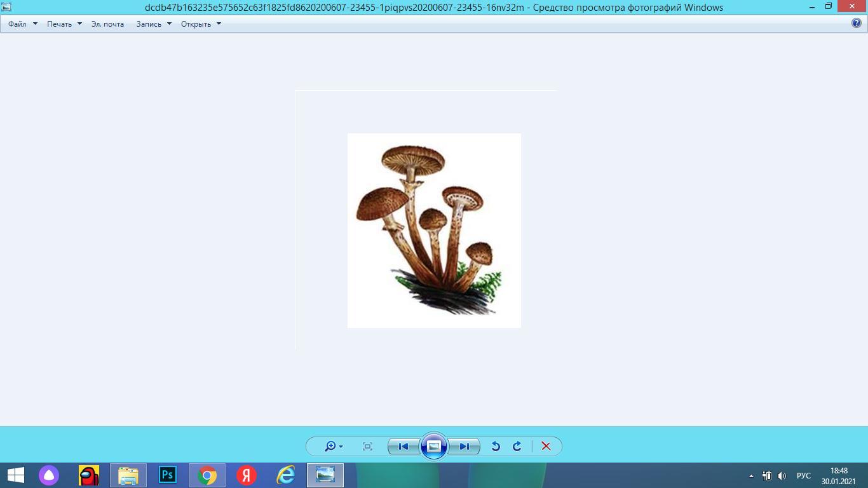This screenshot has height=488, width=868.
Task: Open Yandex Browser from the taskbar
Action: click(x=247, y=475)
